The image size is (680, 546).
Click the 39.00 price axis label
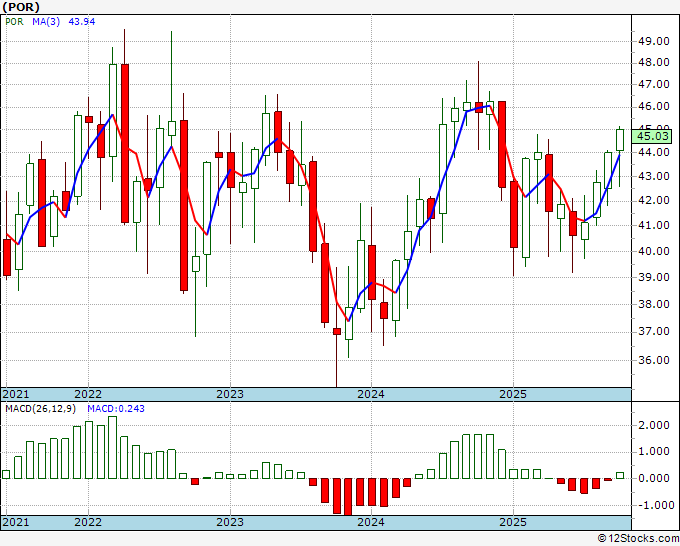654,278
